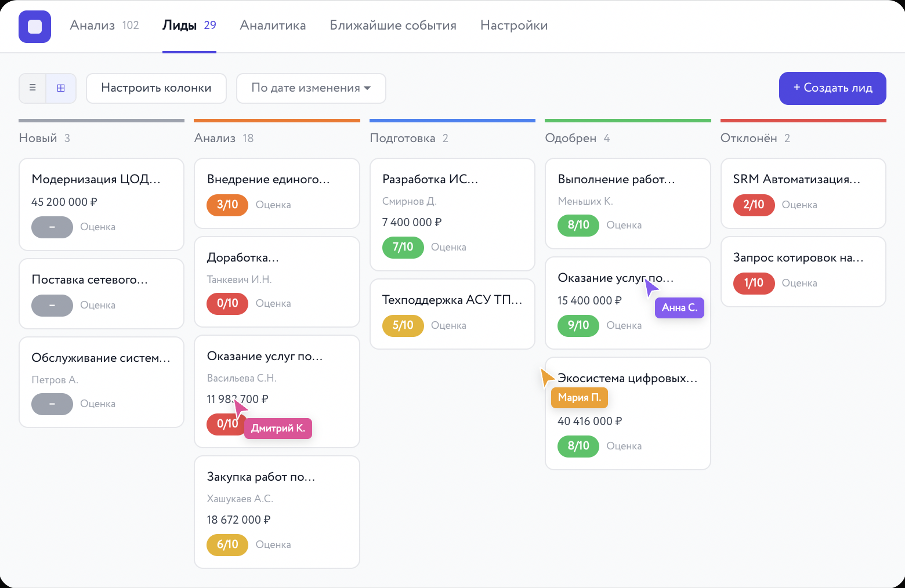Open the 'По дате изменения' sort dropdown
The width and height of the screenshot is (905, 588).
311,88
